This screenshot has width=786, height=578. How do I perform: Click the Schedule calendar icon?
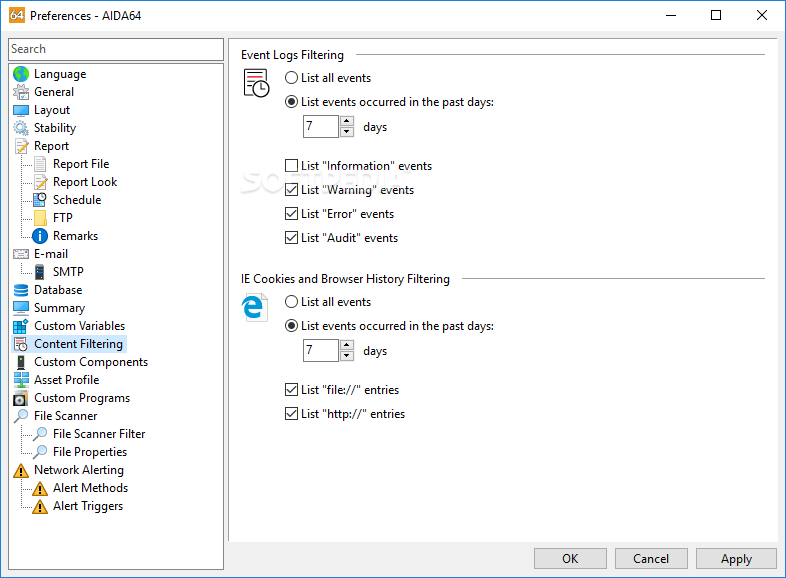pyautogui.click(x=40, y=200)
